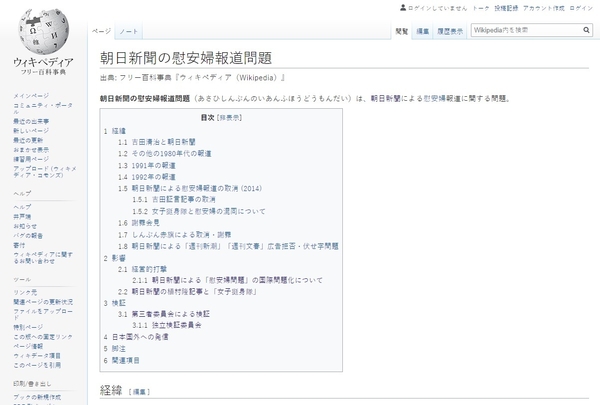Open 関連ページの更新状況 link
The image size is (600, 405).
click(x=43, y=302)
